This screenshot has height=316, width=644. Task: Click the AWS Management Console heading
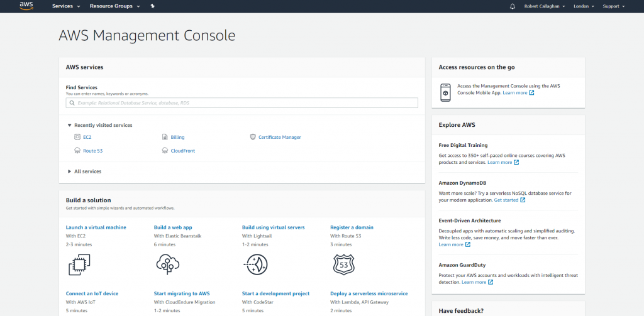pos(147,36)
